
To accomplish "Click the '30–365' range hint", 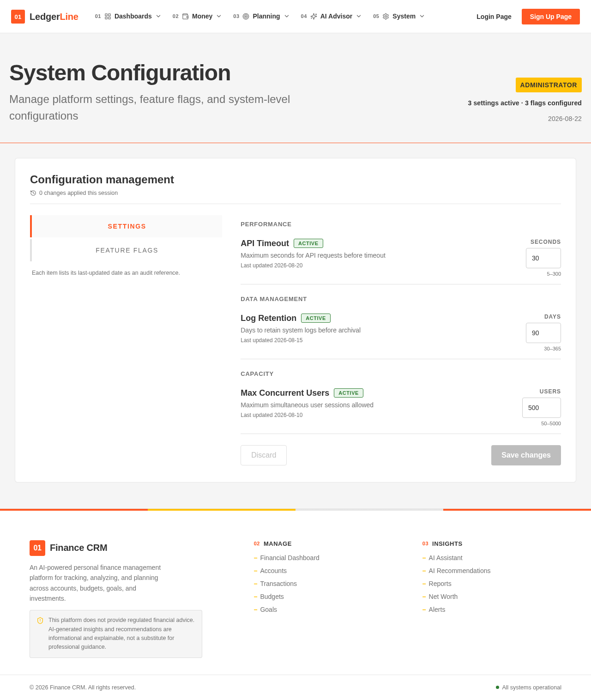I will tap(552, 349).
